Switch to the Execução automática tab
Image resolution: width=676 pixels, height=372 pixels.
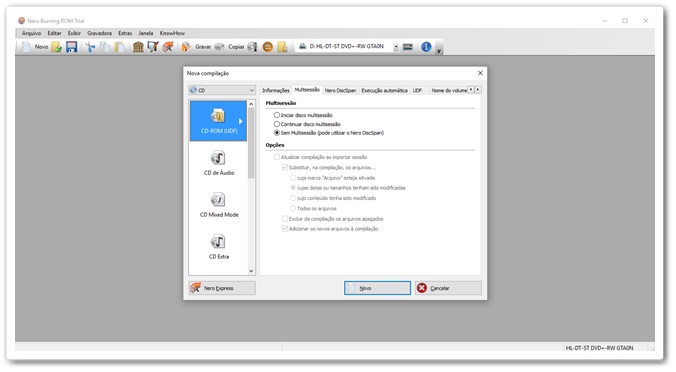click(384, 91)
